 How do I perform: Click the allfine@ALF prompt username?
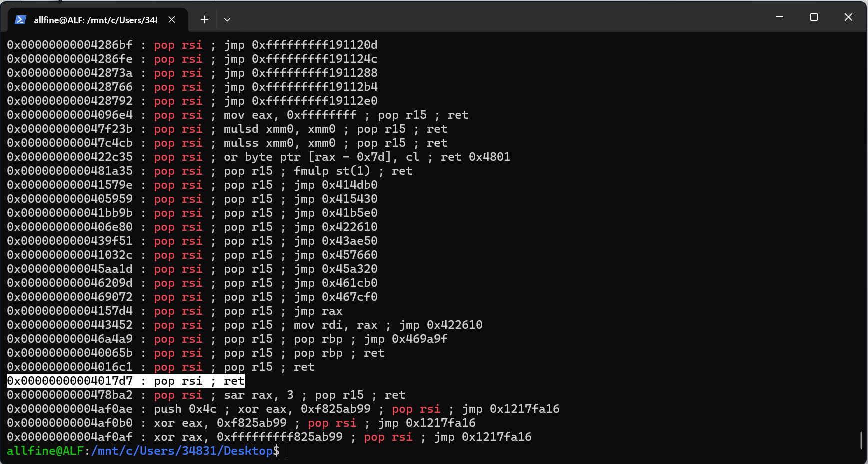[45, 451]
